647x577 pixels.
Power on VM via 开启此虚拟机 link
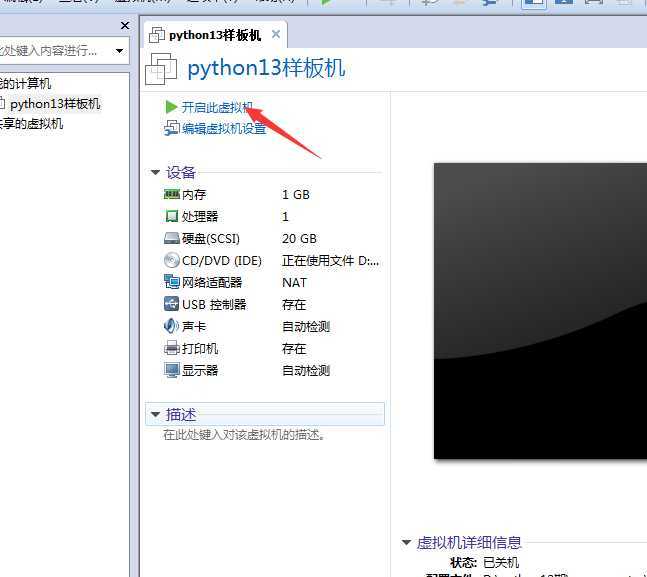[217, 107]
